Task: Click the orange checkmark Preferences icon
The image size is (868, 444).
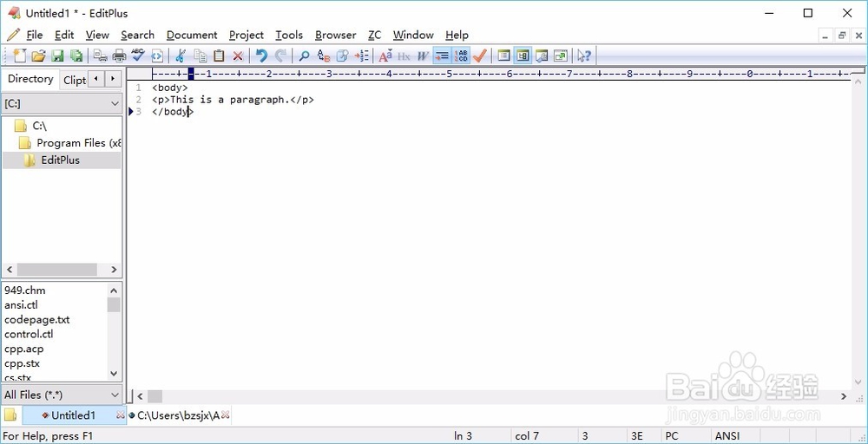Action: tap(480, 55)
